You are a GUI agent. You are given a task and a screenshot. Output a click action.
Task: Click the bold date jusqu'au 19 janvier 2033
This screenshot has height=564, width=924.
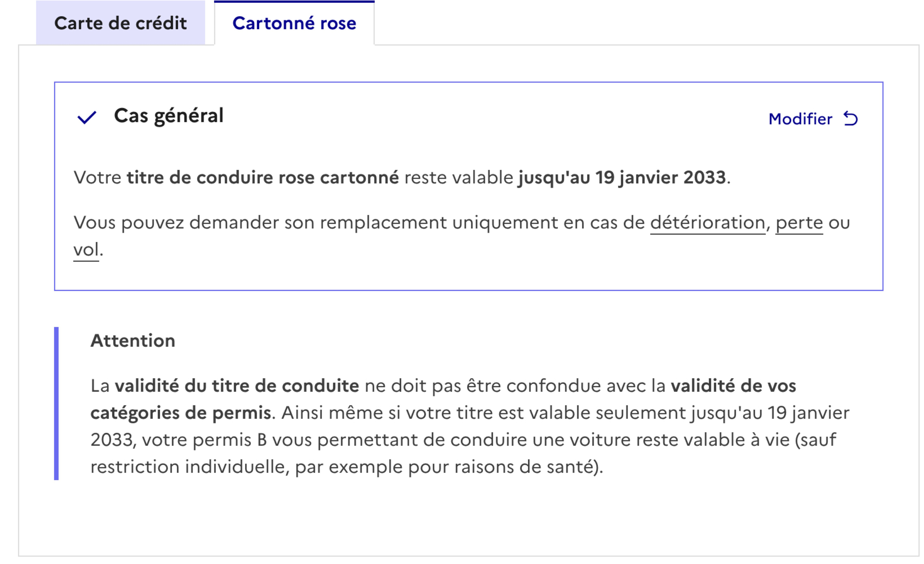click(622, 178)
